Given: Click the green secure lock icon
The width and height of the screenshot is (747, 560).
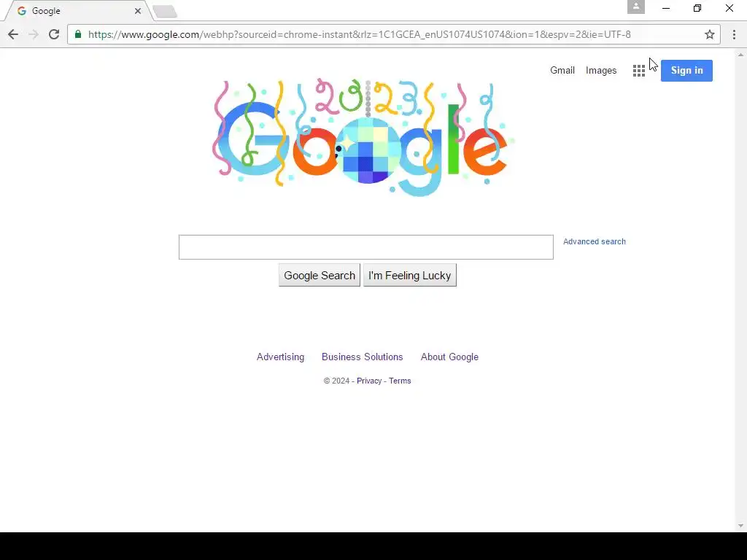Looking at the screenshot, I should 78,34.
